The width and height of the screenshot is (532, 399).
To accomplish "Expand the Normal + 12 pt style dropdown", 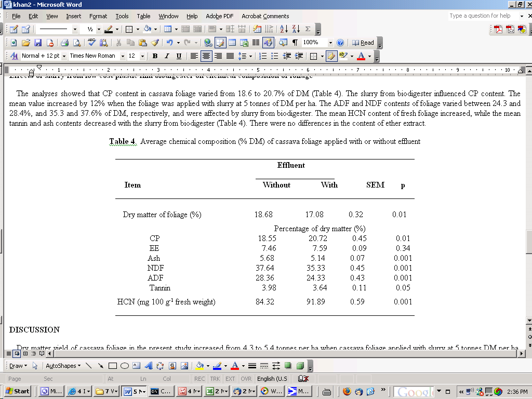I will 64,56.
